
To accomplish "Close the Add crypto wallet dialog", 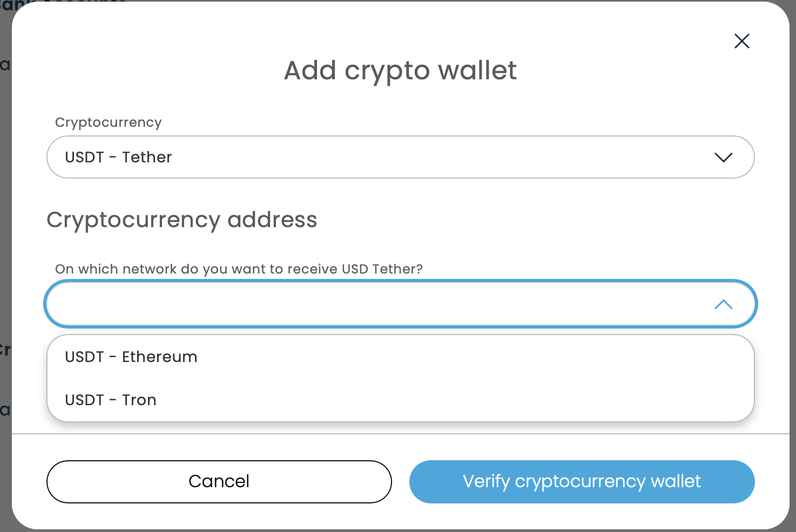I will 741,41.
